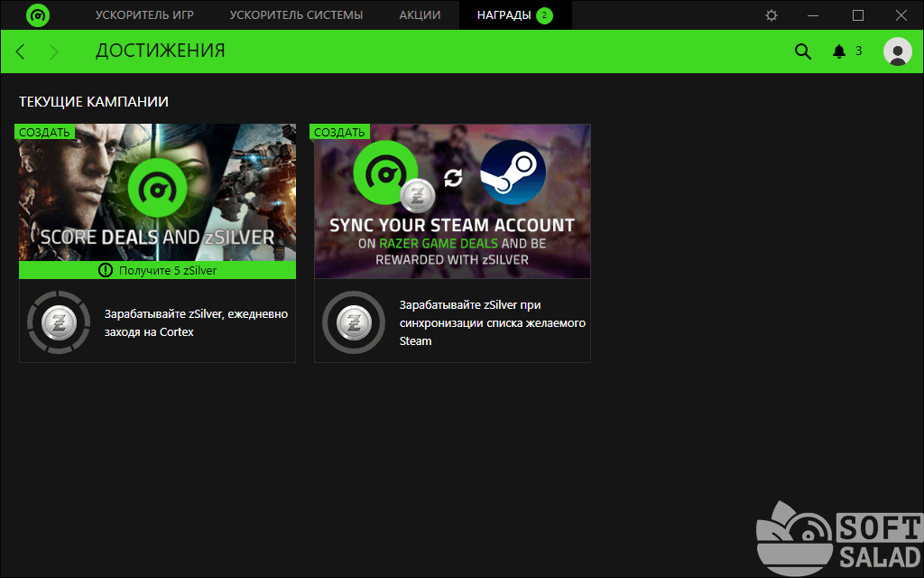Open Score Deals and zSilver banner
Viewport: 924px width, 578px height.
[157, 193]
